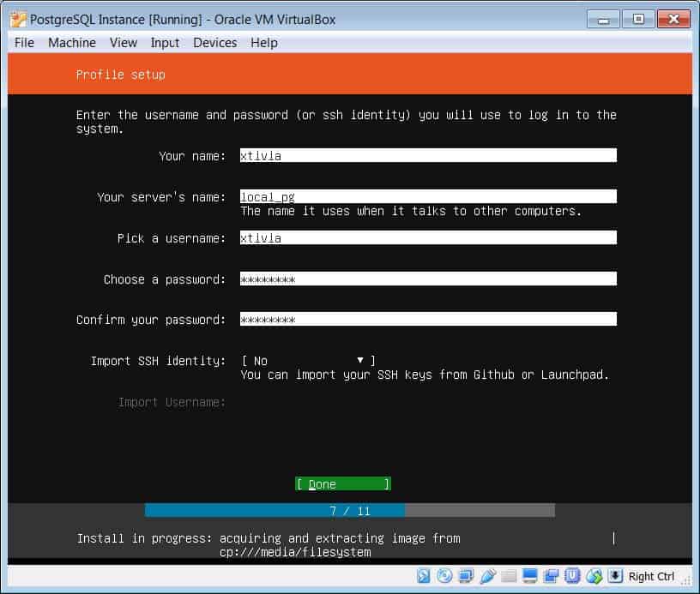
Task: Click the shared folders status icon
Action: (x=509, y=576)
